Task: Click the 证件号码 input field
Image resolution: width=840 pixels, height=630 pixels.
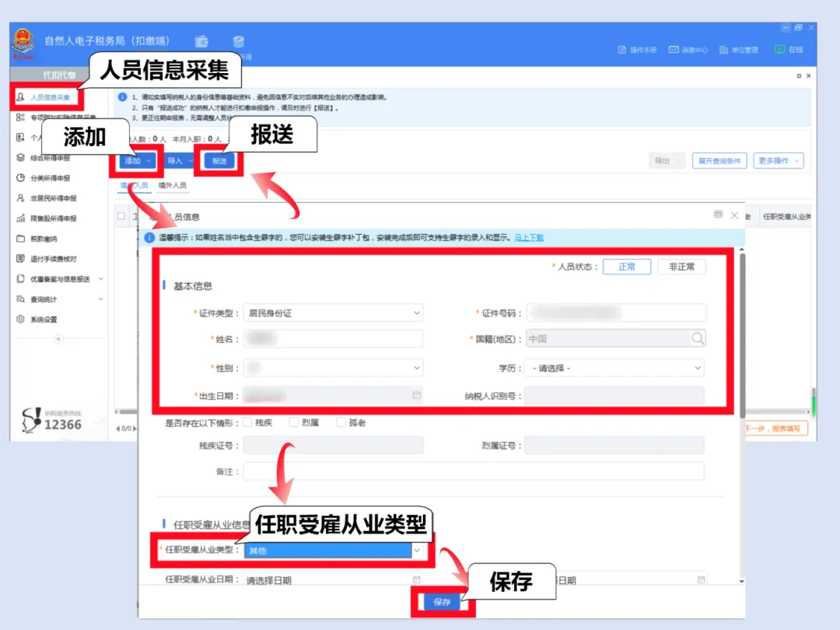Action: (x=616, y=313)
